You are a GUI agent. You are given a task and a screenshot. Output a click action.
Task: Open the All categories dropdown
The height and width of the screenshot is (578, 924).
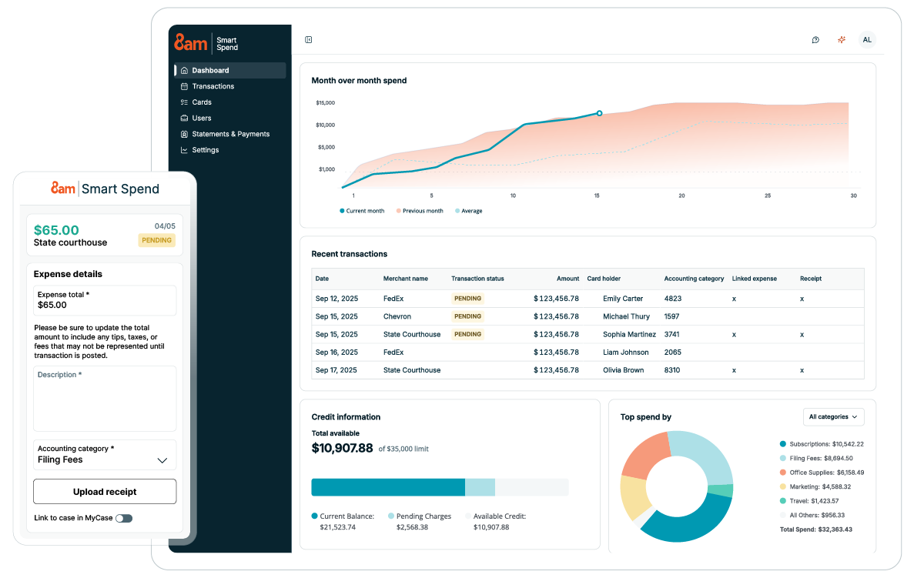click(833, 416)
